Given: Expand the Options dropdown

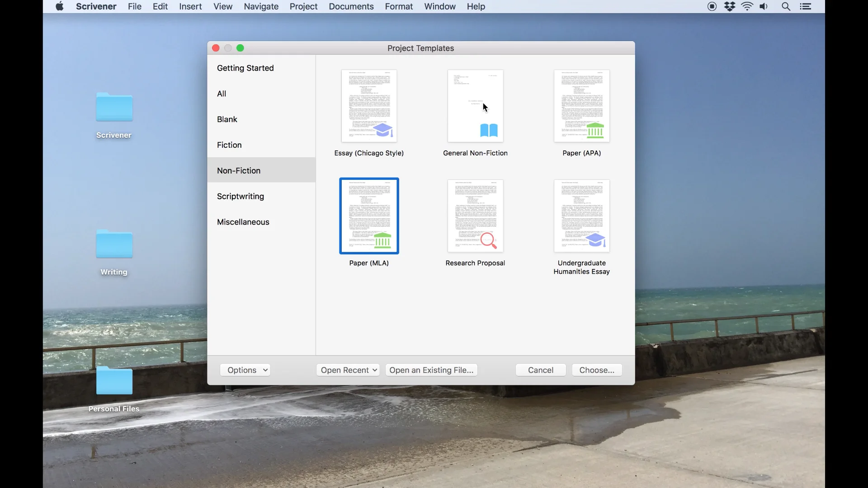Looking at the screenshot, I should coord(245,370).
